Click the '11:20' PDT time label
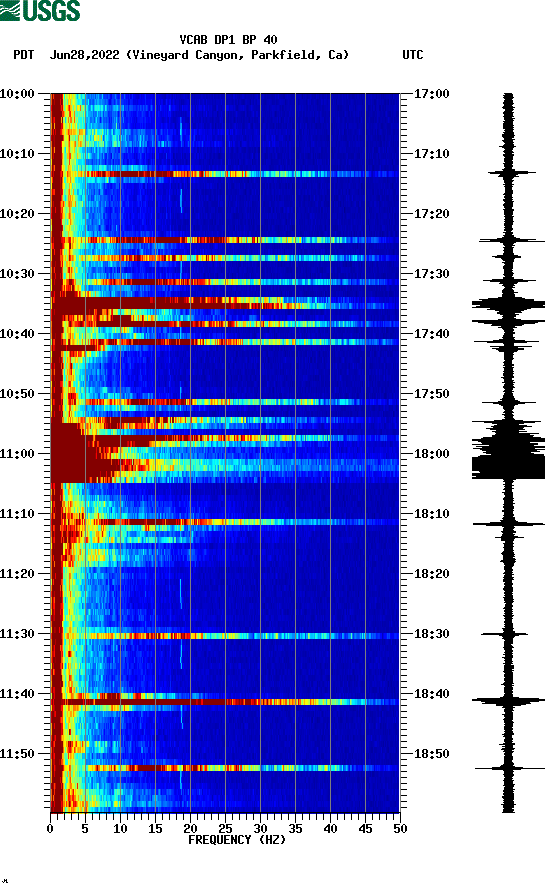 pyautogui.click(x=17, y=573)
